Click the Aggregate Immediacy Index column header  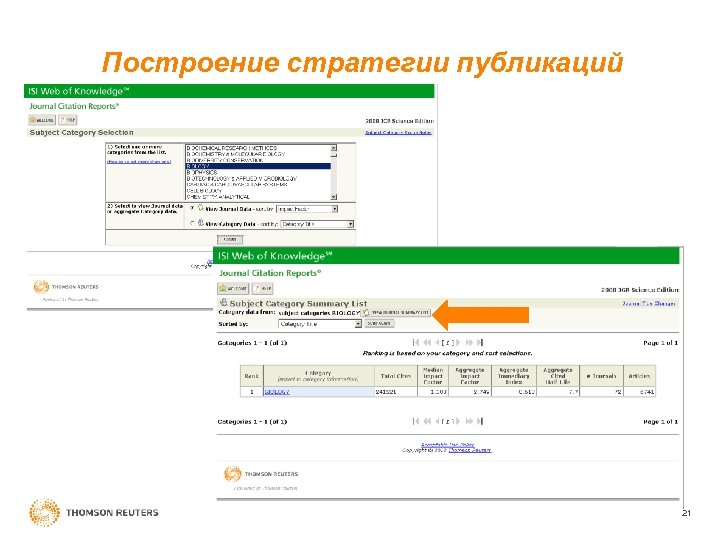coord(514,376)
